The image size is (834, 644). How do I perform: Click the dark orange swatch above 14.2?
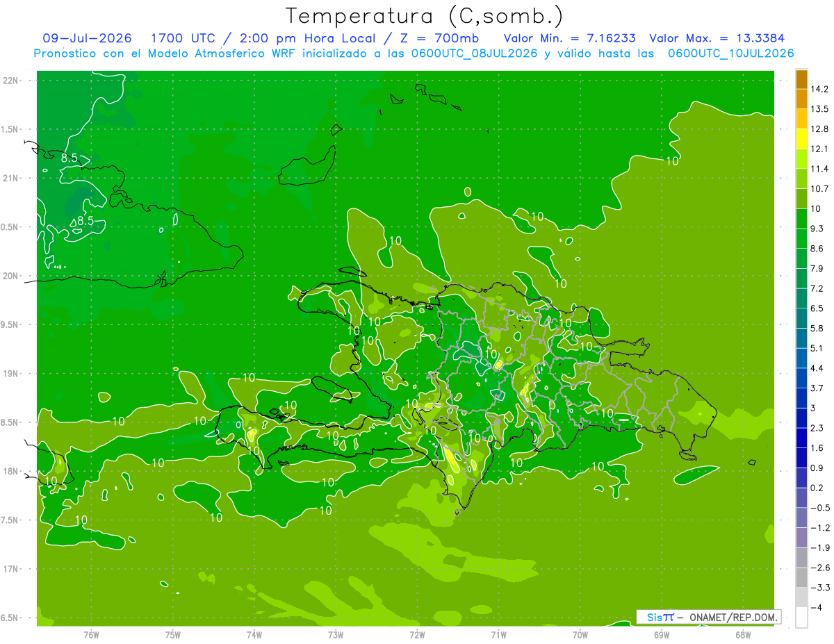click(x=801, y=79)
